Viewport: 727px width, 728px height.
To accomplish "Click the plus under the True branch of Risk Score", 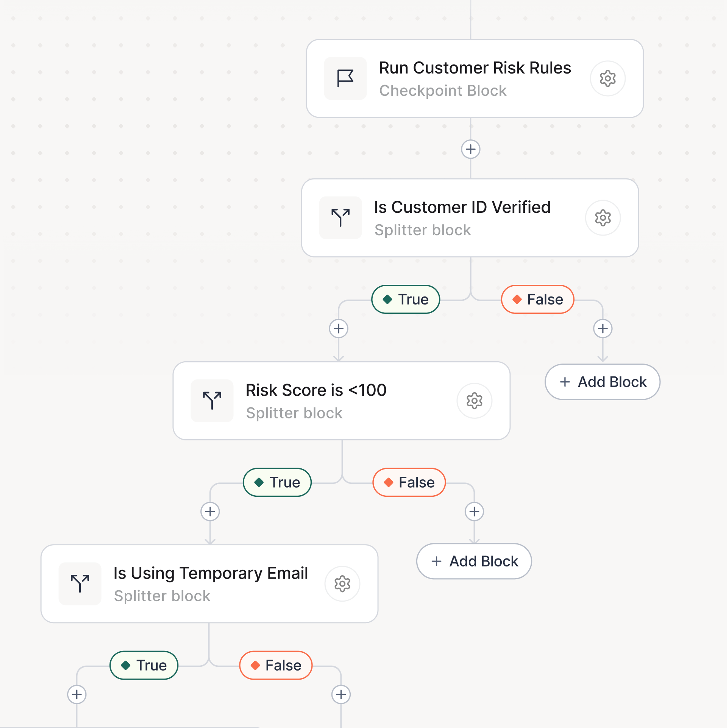I will 210,511.
